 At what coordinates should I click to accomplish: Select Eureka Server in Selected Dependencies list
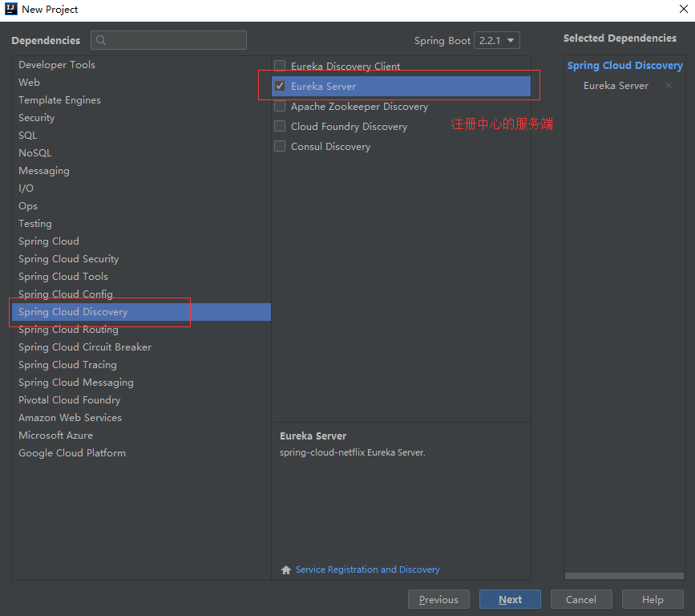[x=616, y=86]
